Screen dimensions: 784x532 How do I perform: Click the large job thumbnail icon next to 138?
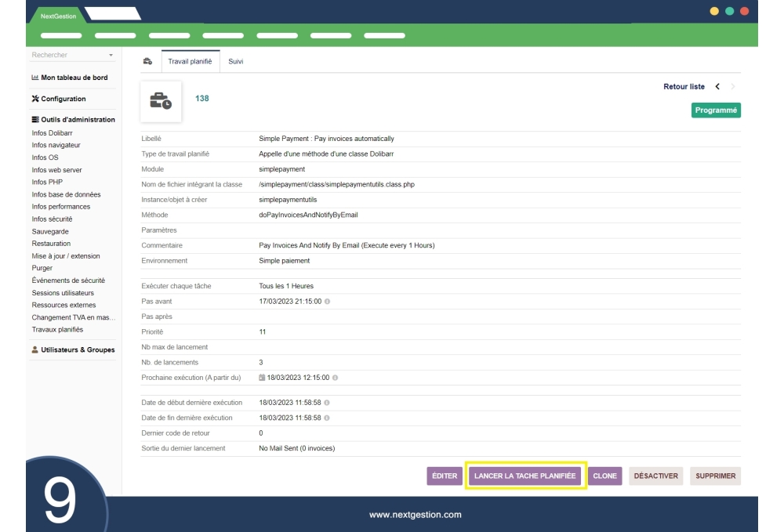pos(161,102)
